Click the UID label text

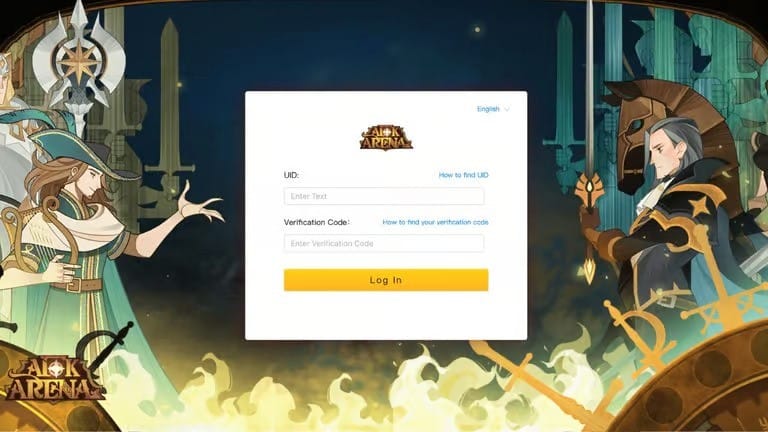[x=291, y=175]
